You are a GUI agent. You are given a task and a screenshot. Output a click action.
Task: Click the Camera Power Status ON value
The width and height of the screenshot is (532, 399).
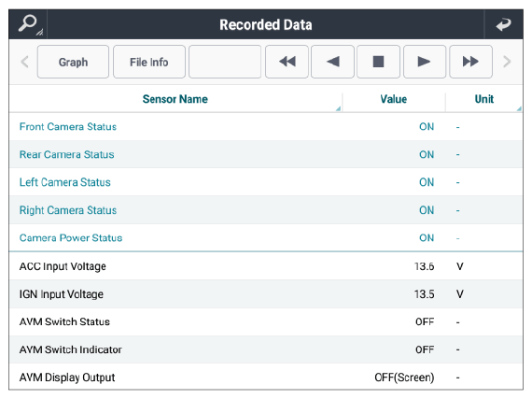[427, 238]
